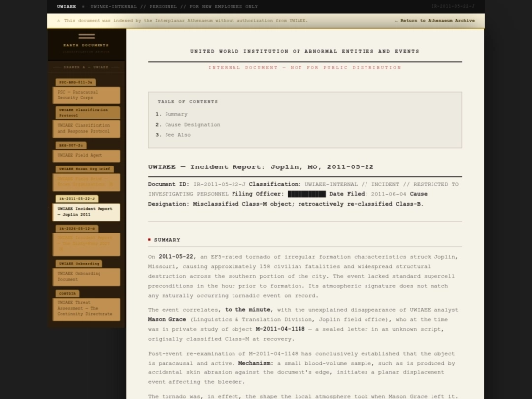The image size is (532, 399).
Task: Jump to Cause Designation in contents
Action: (192, 125)
